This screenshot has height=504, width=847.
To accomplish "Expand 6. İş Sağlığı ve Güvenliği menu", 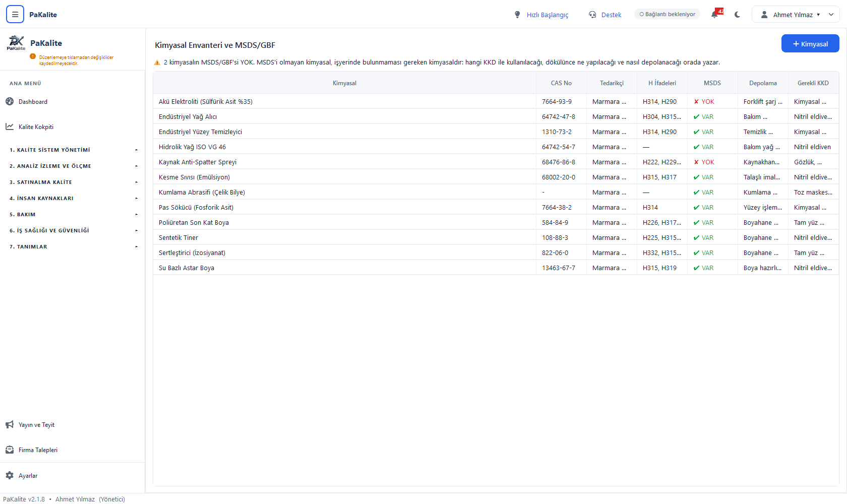I will click(x=73, y=230).
